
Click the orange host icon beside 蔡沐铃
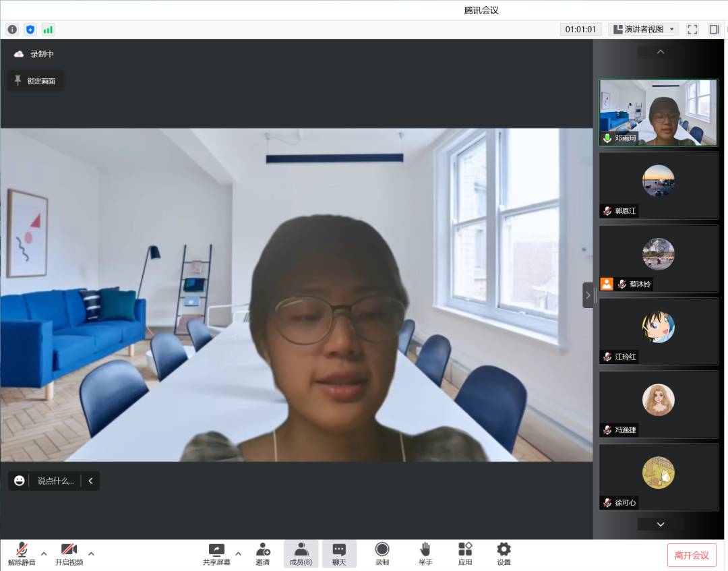[607, 284]
